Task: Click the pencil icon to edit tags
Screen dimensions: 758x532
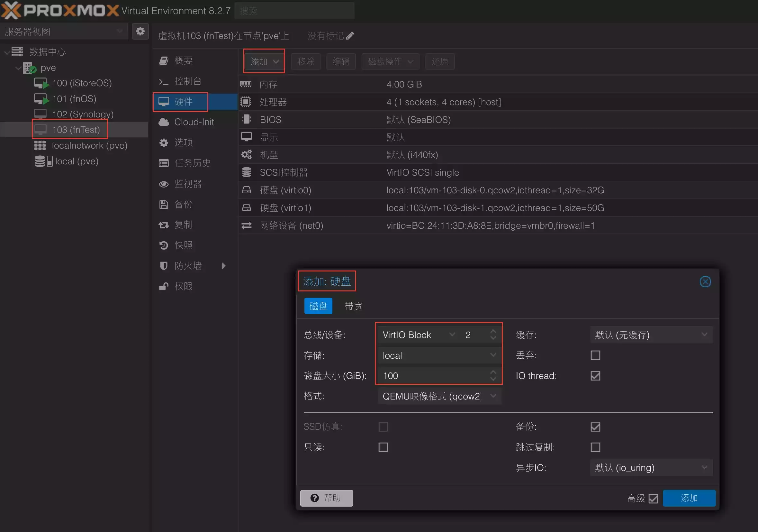Action: (350, 36)
